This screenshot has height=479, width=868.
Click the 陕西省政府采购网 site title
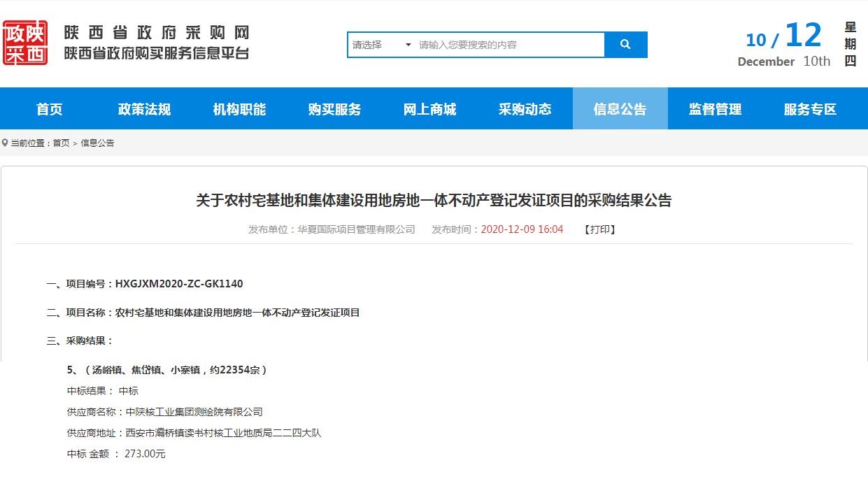[x=157, y=33]
